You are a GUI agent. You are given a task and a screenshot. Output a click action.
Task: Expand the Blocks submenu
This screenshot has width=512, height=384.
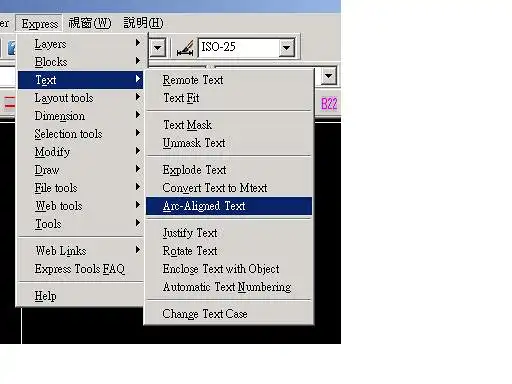point(80,62)
